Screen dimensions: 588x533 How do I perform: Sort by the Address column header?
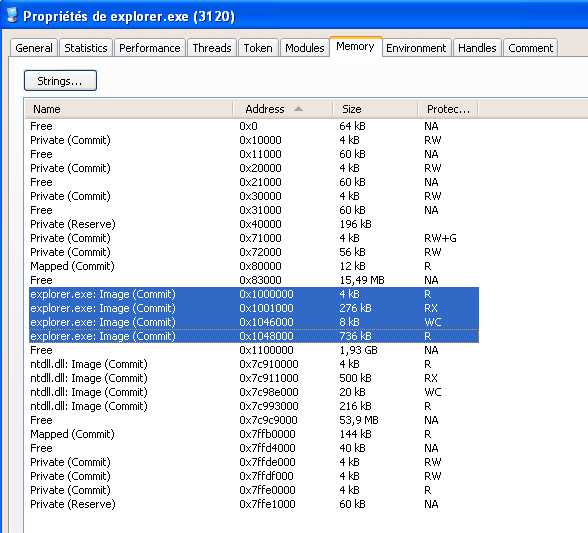coord(283,109)
